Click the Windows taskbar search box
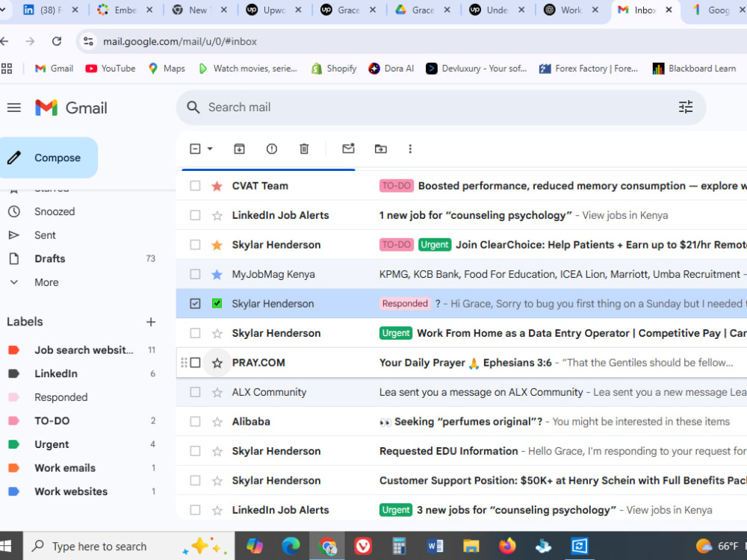 click(x=128, y=547)
